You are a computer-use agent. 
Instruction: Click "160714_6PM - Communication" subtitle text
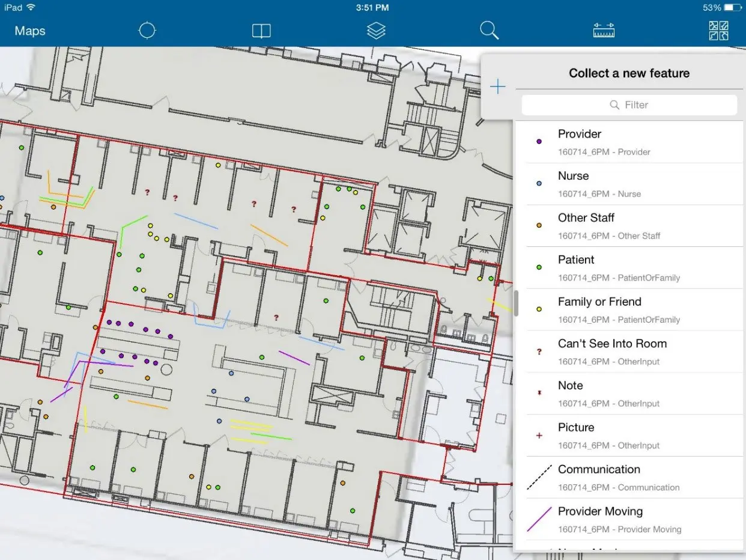(x=619, y=487)
